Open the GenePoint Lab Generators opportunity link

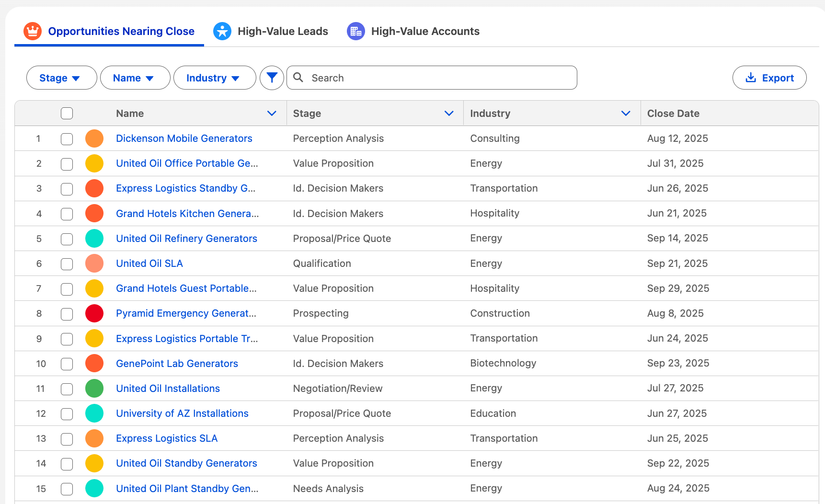pyautogui.click(x=177, y=364)
